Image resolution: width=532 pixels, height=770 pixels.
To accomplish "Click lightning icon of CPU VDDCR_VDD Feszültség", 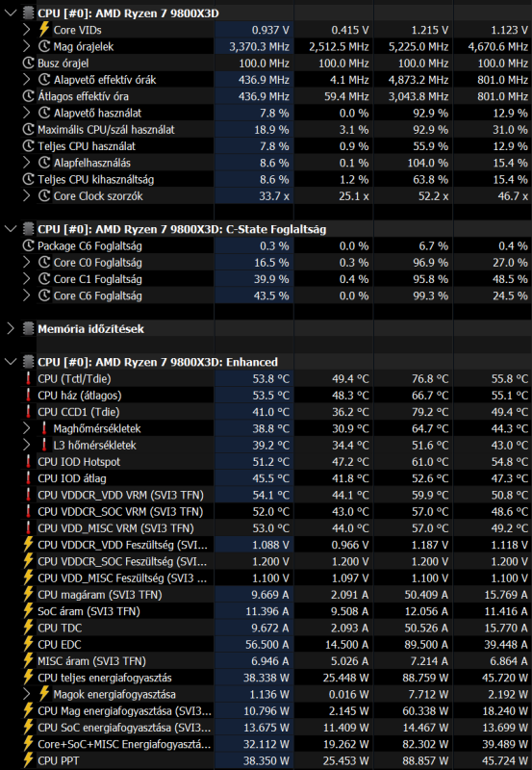I will pyautogui.click(x=29, y=545).
